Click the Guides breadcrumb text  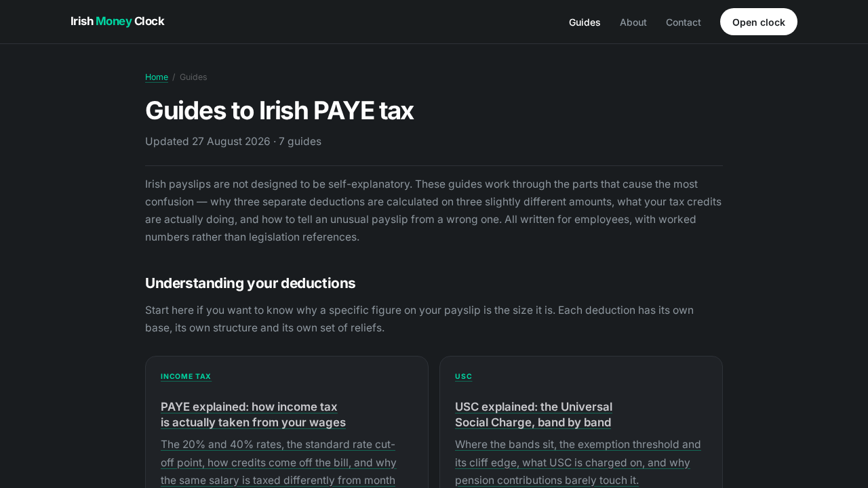point(193,77)
